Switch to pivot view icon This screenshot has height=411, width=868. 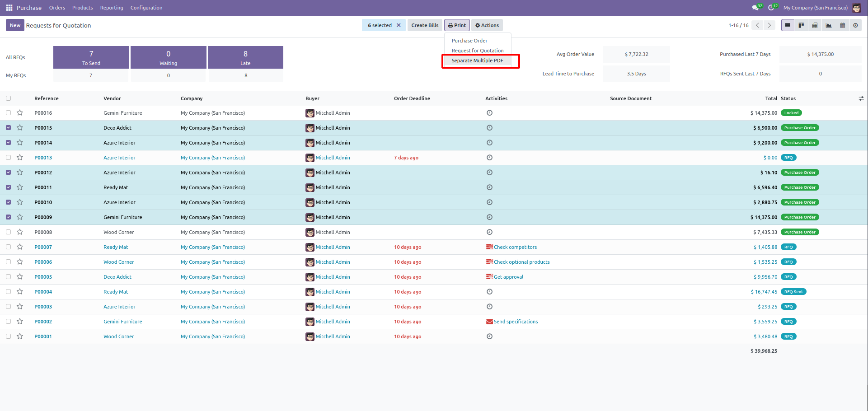pyautogui.click(x=815, y=25)
